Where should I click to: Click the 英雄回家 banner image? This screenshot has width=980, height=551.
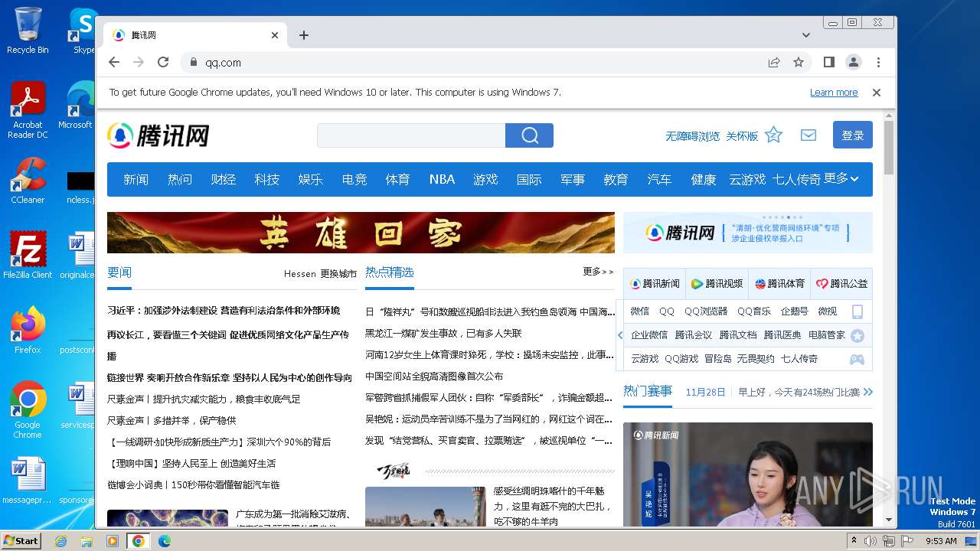[x=361, y=233]
